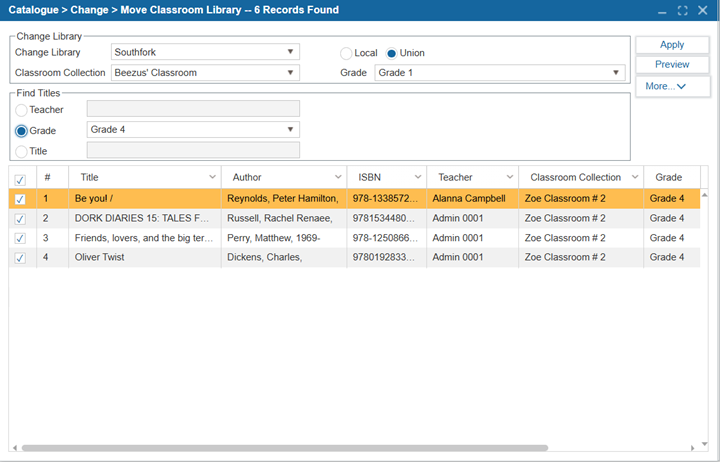Uncheck the checkbox for DORK DIARIES 15 row

20,219
